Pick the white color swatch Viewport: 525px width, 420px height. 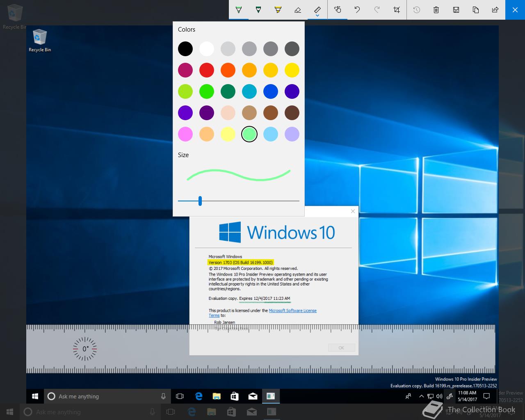click(x=207, y=49)
